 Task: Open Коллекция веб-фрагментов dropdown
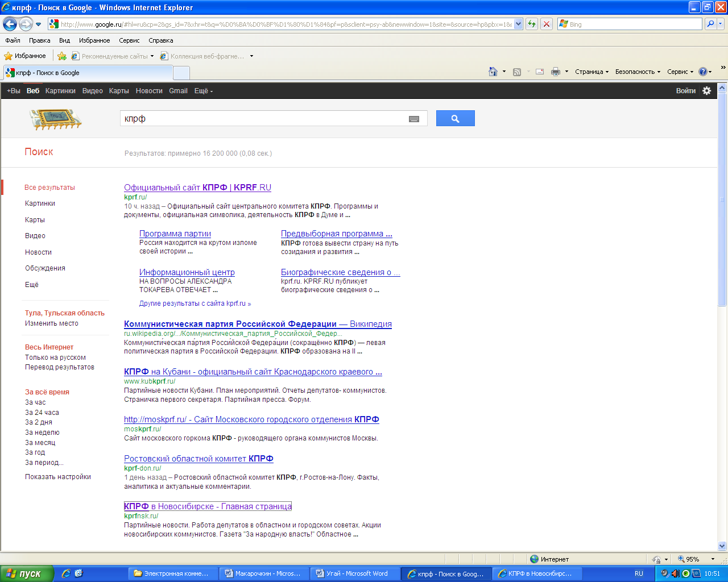206,56
